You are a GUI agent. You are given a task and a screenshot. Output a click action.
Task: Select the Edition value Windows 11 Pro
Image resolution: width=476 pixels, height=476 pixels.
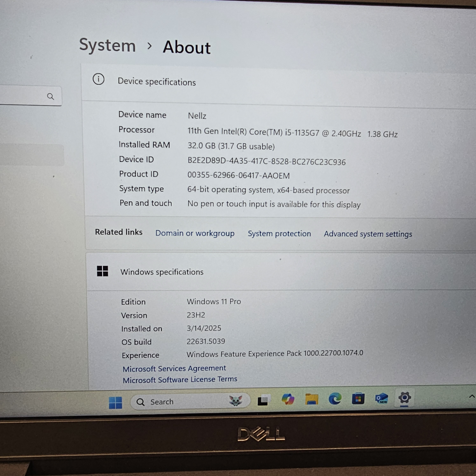pyautogui.click(x=214, y=301)
